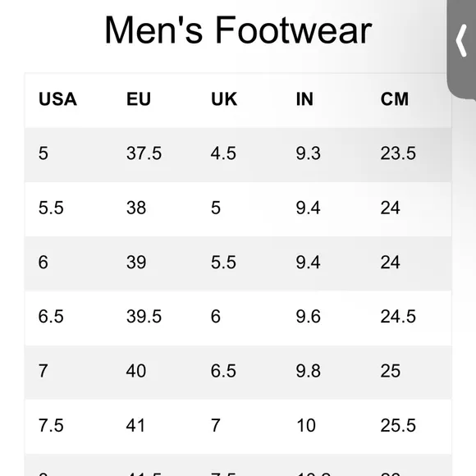The image size is (476, 476).
Task: Click USA size 7.5 cell
Action: pyautogui.click(x=51, y=425)
